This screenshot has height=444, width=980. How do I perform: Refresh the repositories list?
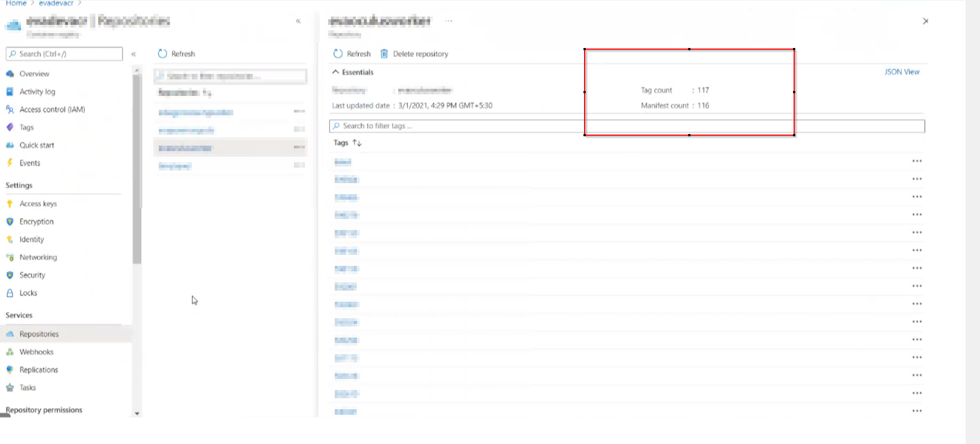point(176,54)
